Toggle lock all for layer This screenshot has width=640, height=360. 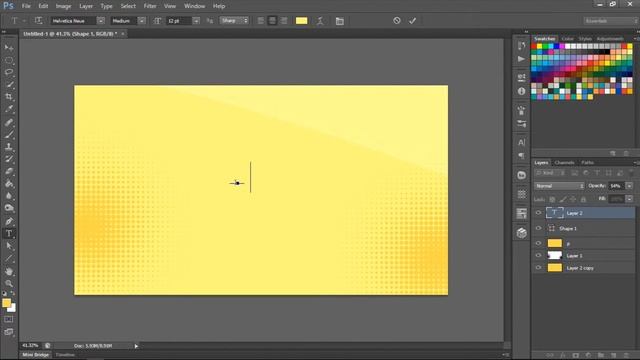pos(583,199)
